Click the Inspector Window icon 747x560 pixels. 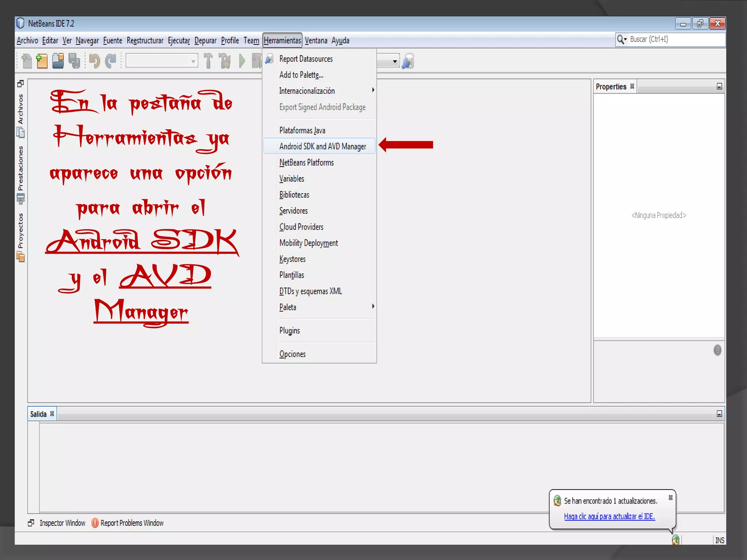tap(31, 523)
